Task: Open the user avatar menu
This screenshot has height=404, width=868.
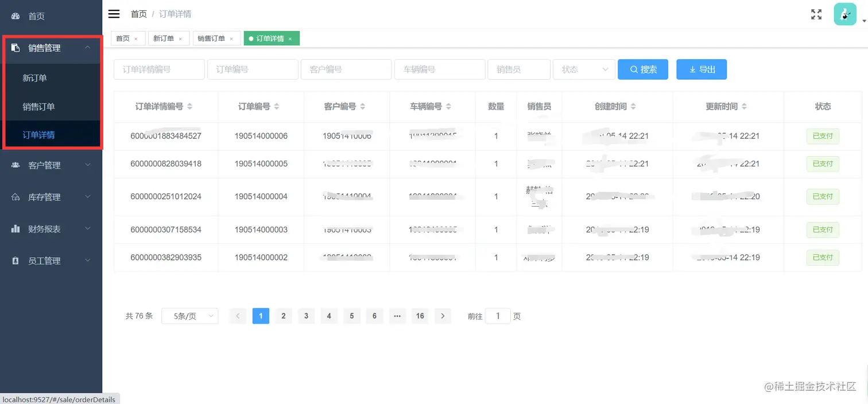Action: (x=845, y=14)
